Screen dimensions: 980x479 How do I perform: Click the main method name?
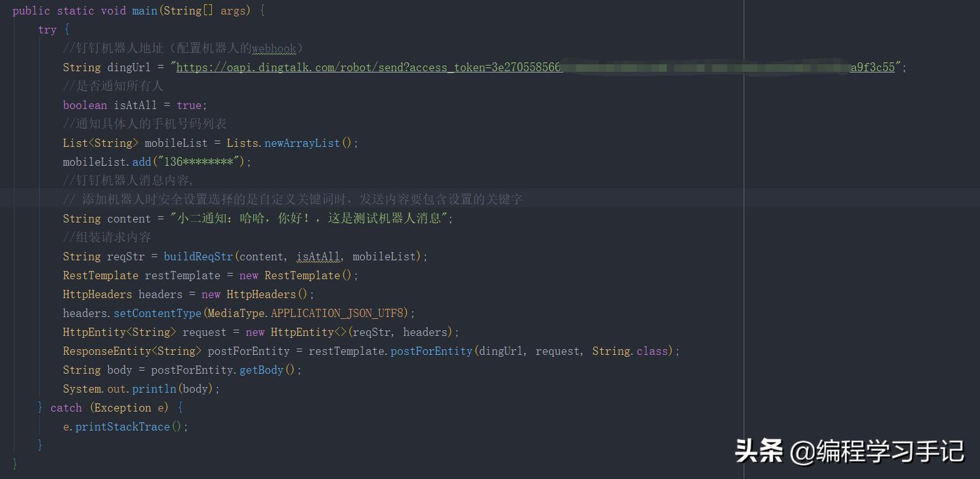click(144, 10)
